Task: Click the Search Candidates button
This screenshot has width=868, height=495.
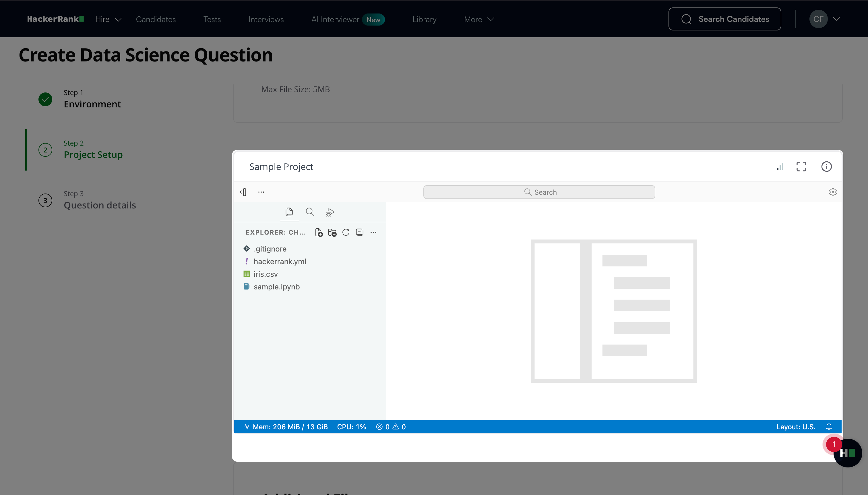Action: (724, 19)
